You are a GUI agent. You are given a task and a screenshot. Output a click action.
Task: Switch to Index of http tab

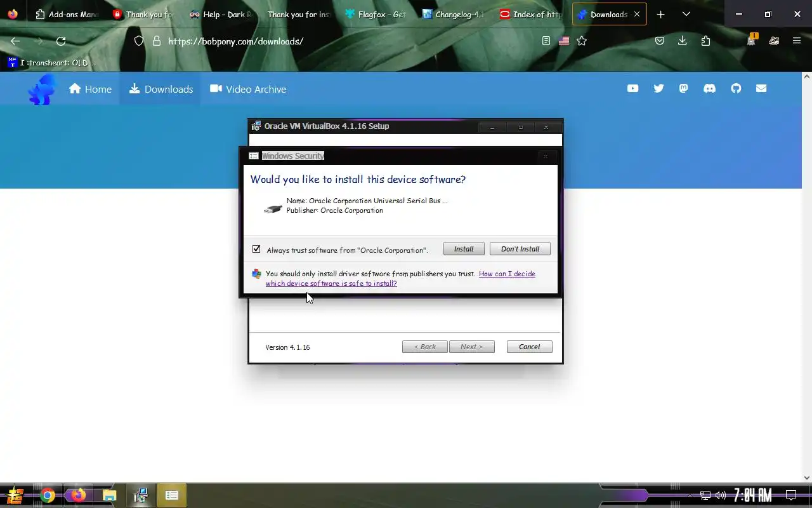[532, 14]
